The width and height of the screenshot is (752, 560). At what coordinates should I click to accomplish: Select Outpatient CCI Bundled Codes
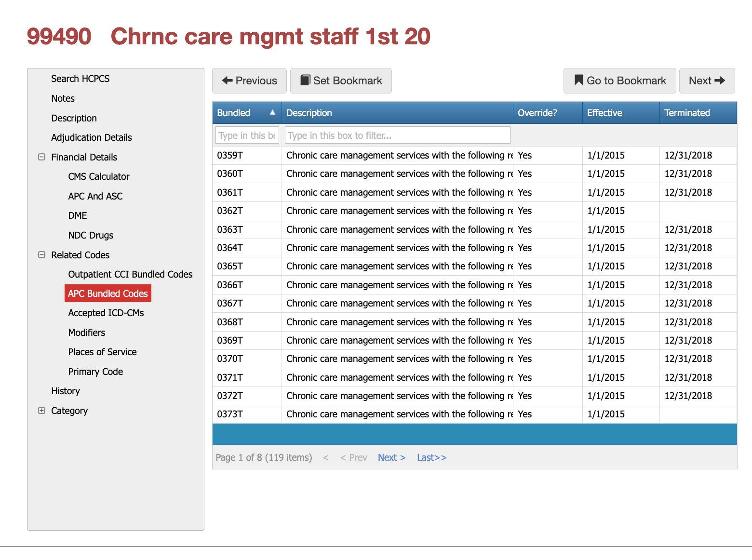(130, 274)
